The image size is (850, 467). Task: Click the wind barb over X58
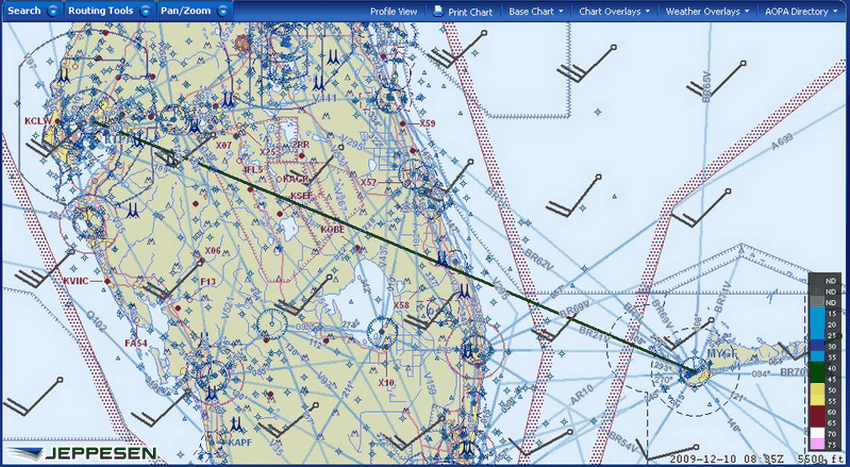point(430,312)
